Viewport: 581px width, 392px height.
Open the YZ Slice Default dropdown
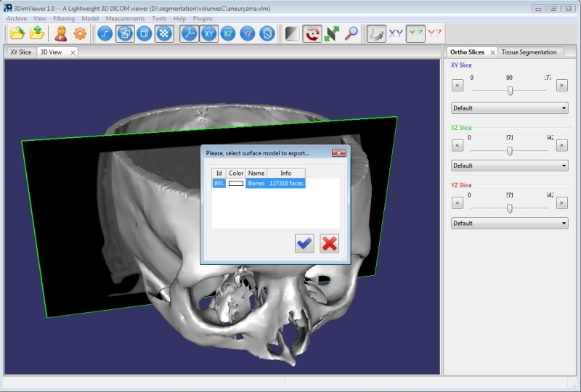509,223
